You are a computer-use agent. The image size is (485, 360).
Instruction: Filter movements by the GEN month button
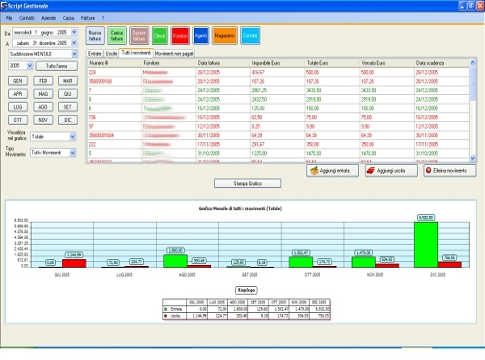(x=18, y=81)
